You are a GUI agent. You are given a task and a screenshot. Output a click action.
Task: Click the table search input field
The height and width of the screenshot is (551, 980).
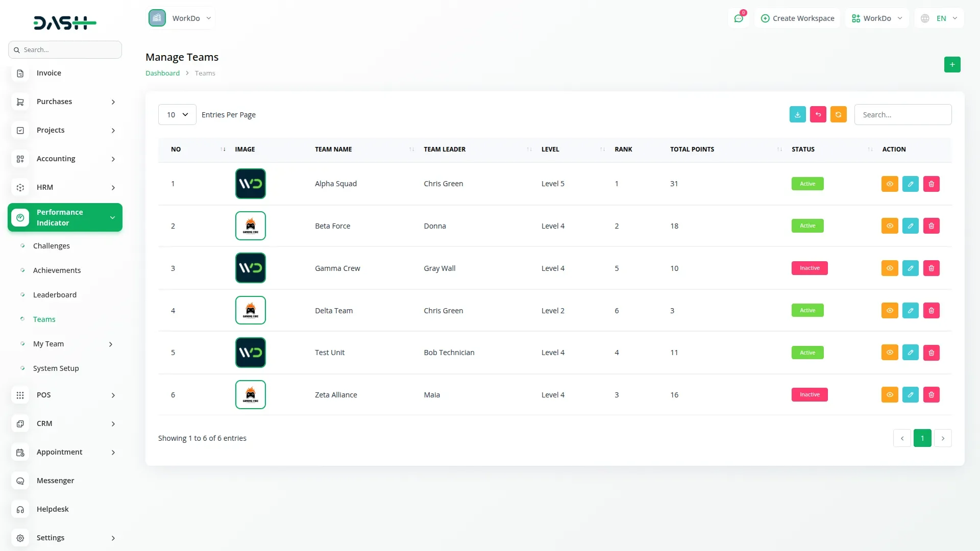pos(902,115)
